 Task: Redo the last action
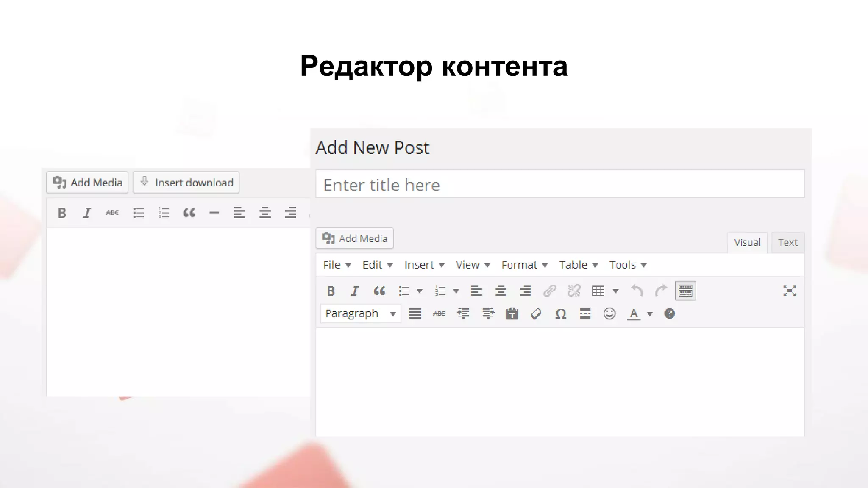click(x=661, y=291)
